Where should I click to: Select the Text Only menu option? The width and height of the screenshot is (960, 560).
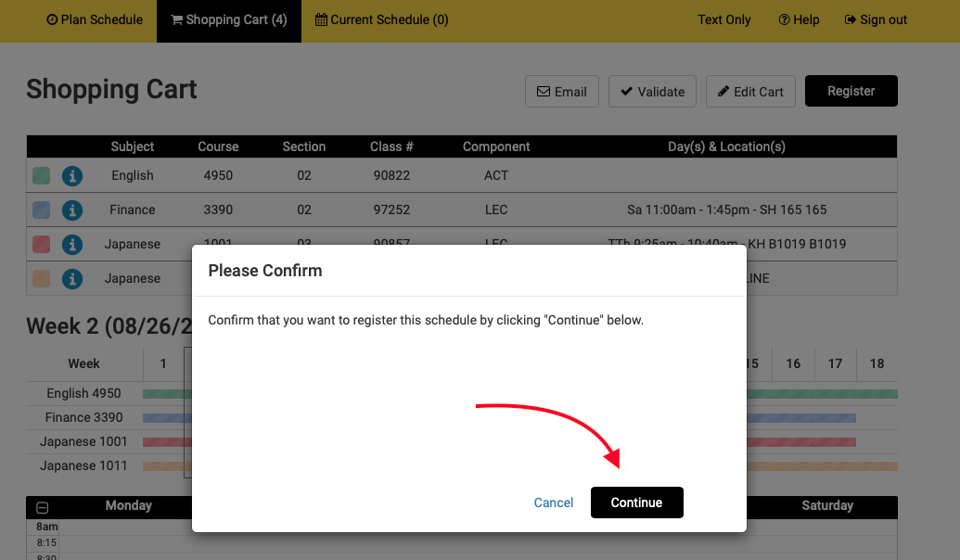pyautogui.click(x=724, y=19)
